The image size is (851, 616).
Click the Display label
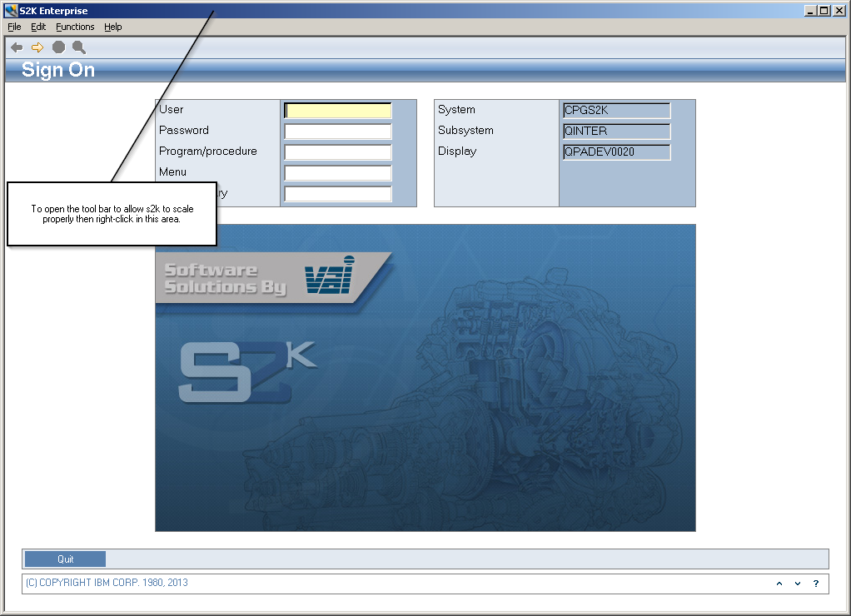[457, 152]
